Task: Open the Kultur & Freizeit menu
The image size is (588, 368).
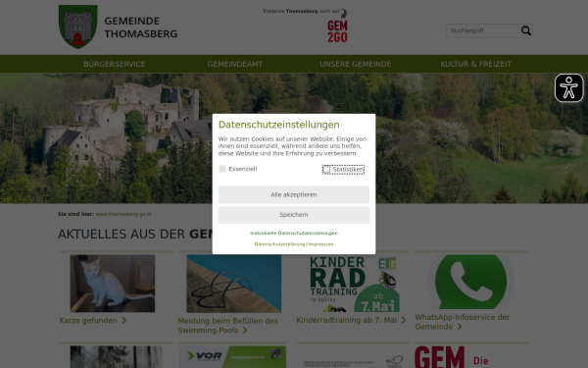Action: (x=475, y=64)
